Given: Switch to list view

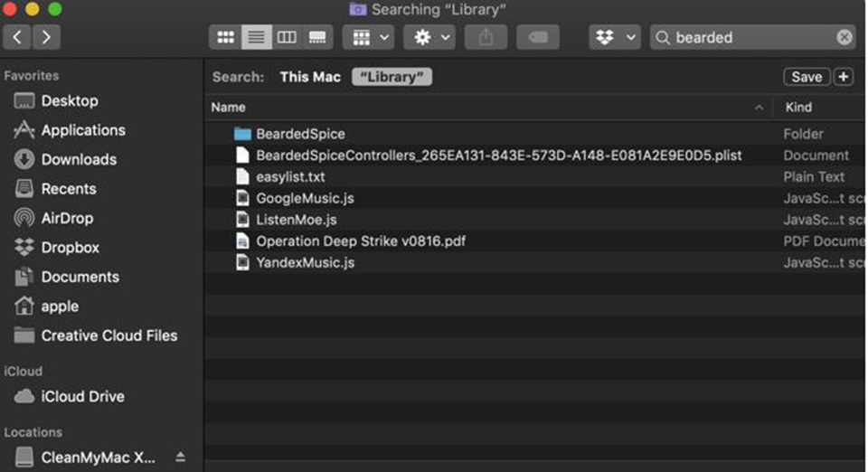Looking at the screenshot, I should pyautogui.click(x=256, y=38).
